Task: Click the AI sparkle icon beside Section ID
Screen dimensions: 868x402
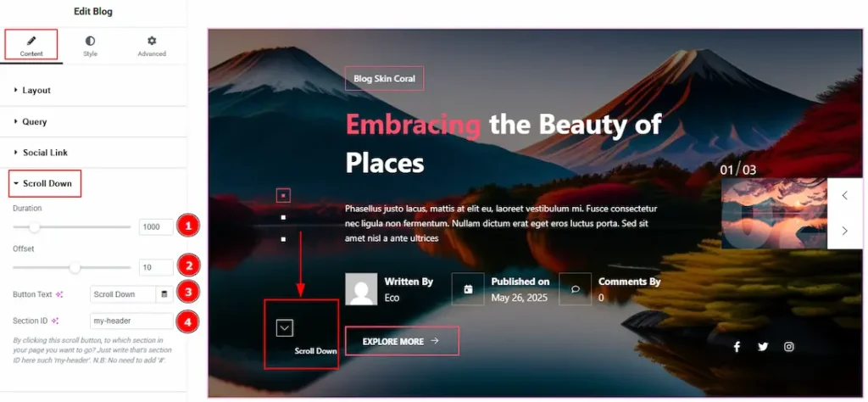Action: 55,321
